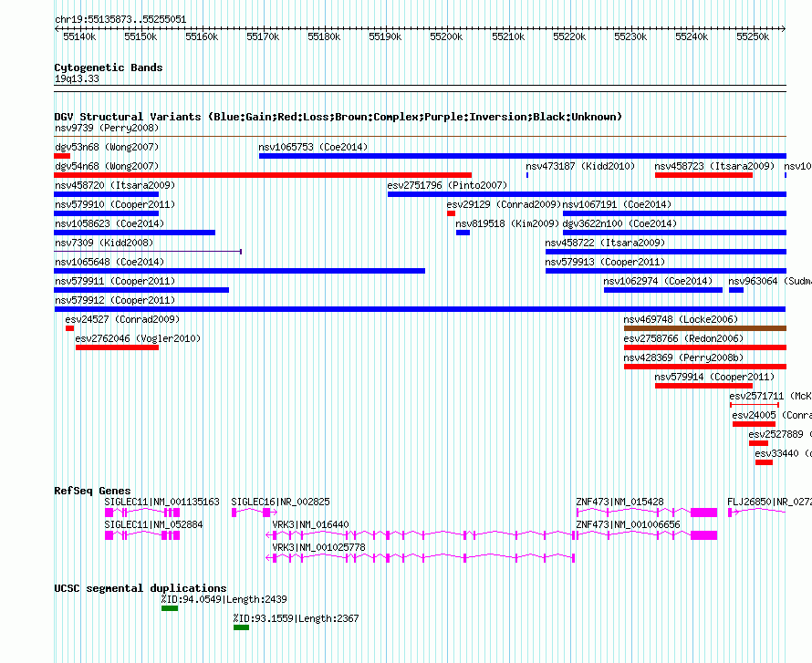Click the %ID:93.1559|Length:2367 label
Image resolution: width=812 pixels, height=663 pixels.
296,618
